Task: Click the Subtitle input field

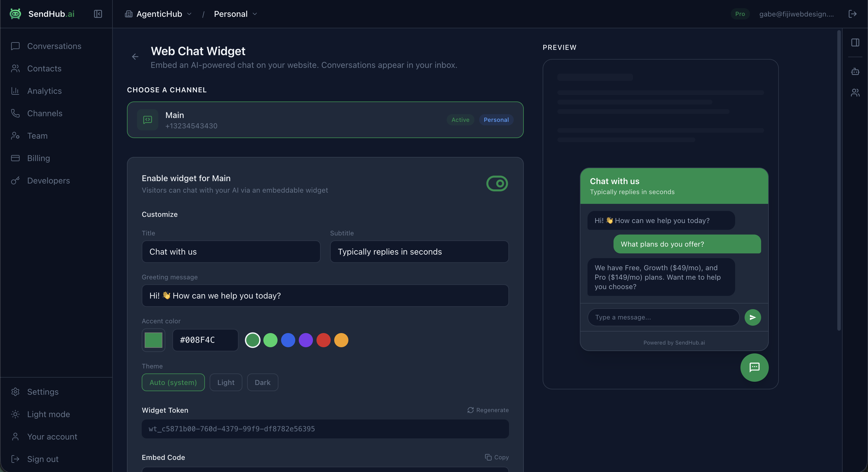Action: 419,251
